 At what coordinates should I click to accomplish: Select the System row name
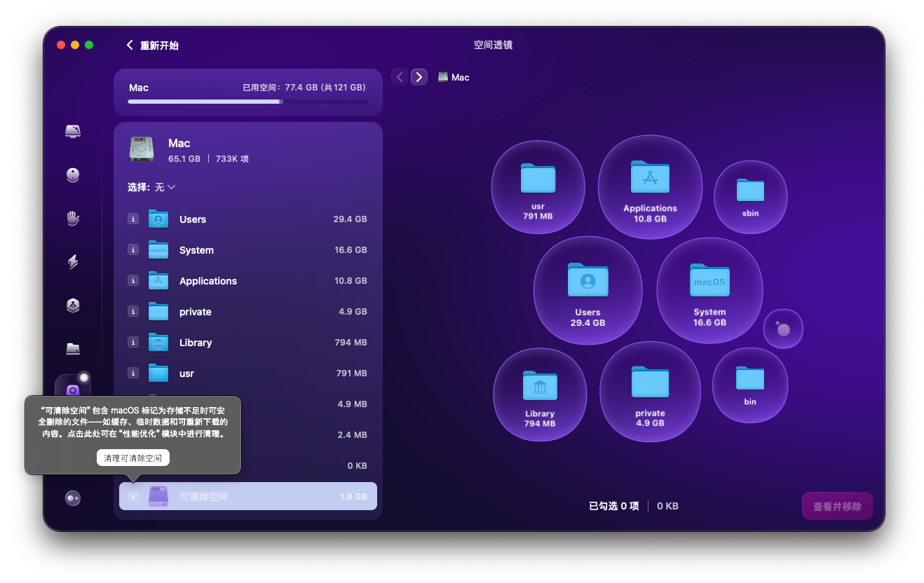pos(196,250)
